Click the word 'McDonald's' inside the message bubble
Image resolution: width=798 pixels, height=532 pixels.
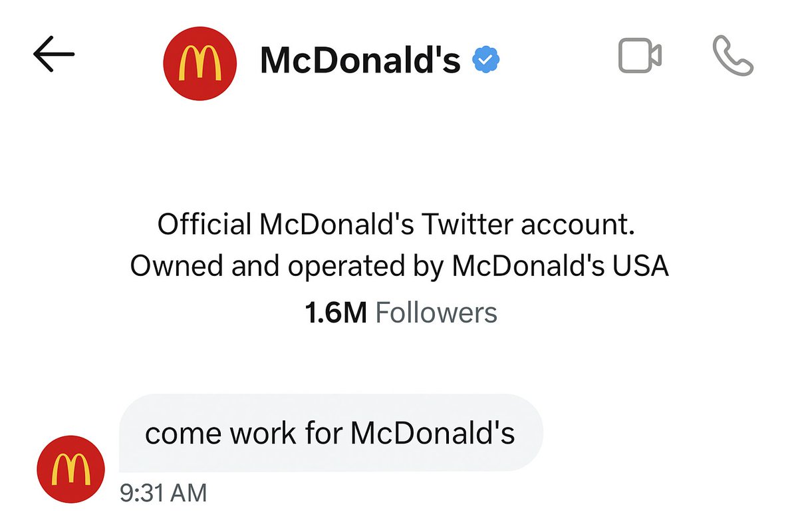(x=432, y=434)
